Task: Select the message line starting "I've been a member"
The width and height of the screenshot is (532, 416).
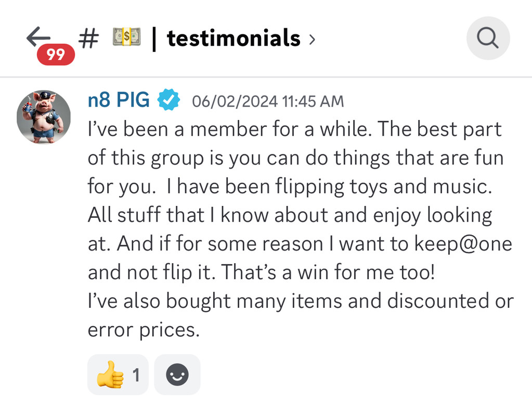Action: pyautogui.click(x=294, y=129)
